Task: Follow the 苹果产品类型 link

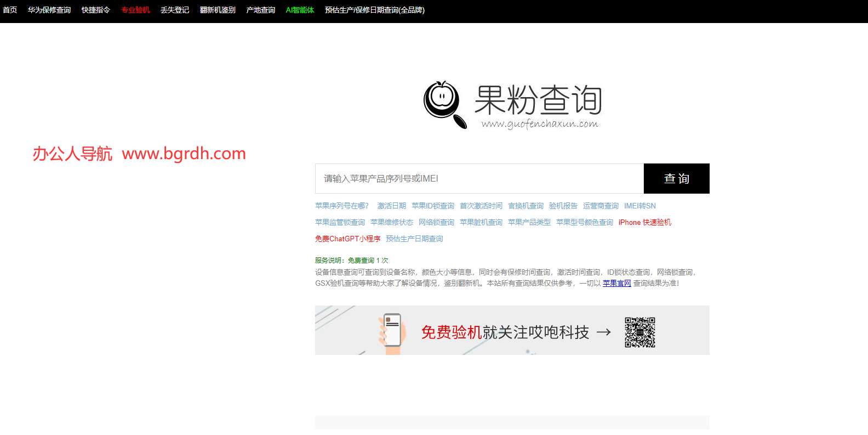Action: [x=529, y=222]
